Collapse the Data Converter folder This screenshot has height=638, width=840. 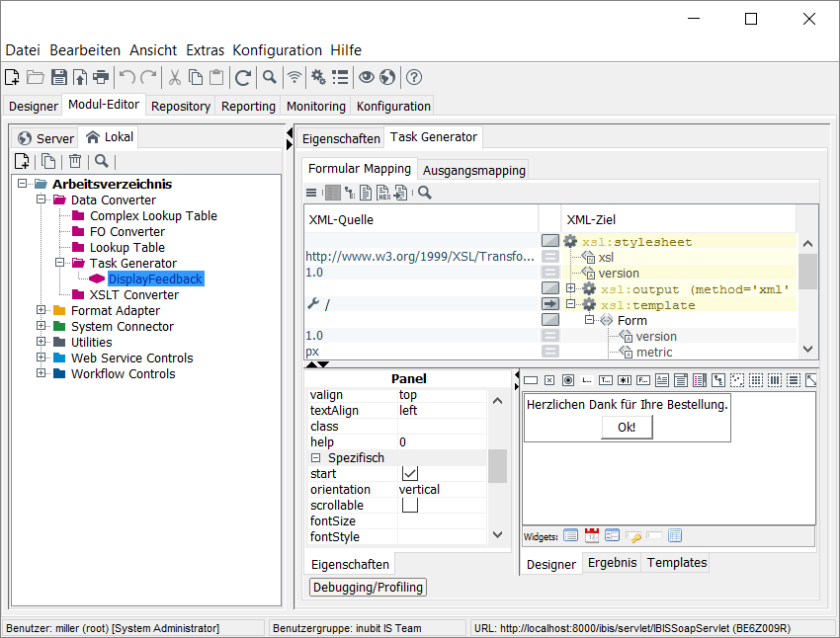pyautogui.click(x=41, y=199)
